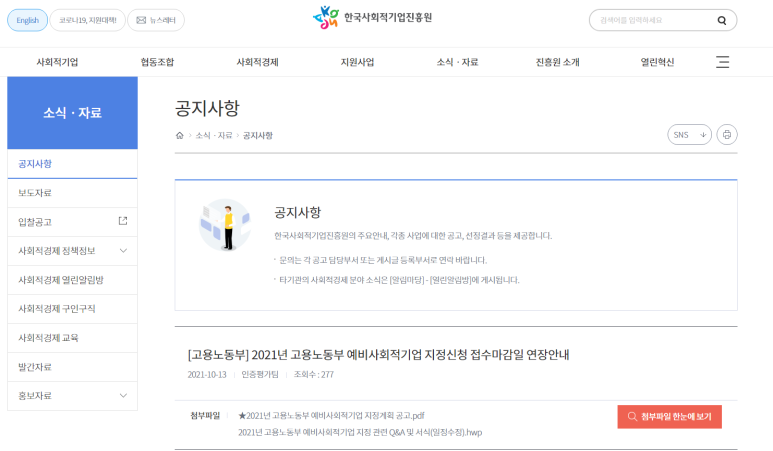773x451 pixels.
Task: Open 진흥원 소개 top menu
Action: click(558, 62)
